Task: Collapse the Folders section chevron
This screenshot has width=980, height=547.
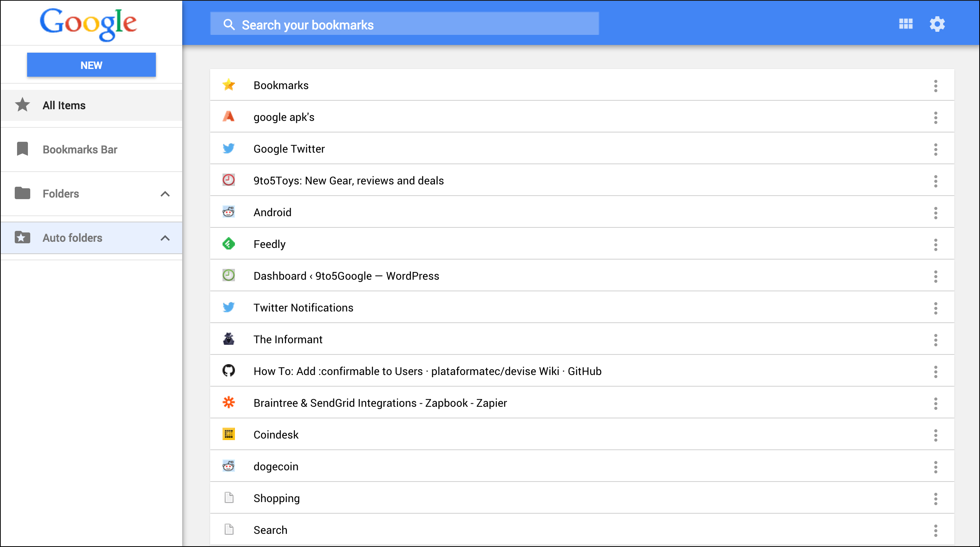Action: (x=165, y=194)
